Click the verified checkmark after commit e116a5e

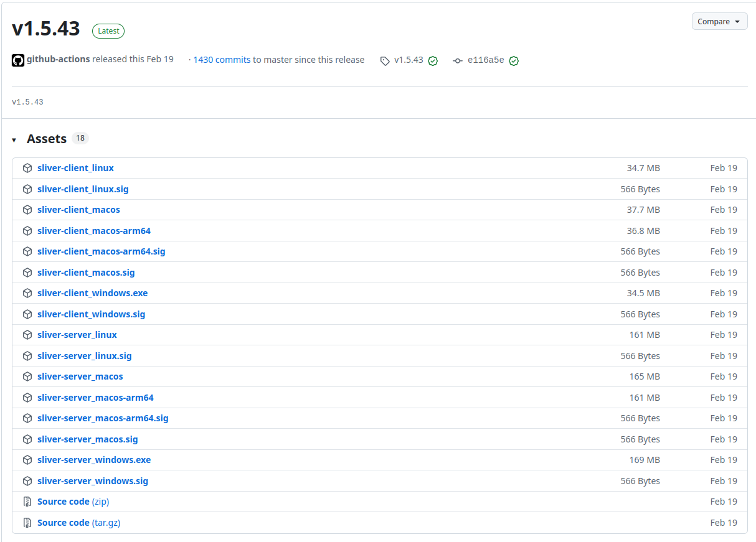click(x=514, y=60)
